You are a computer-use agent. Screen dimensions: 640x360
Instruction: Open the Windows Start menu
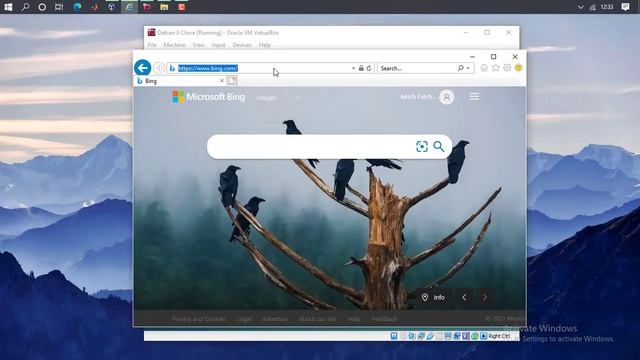point(8,7)
